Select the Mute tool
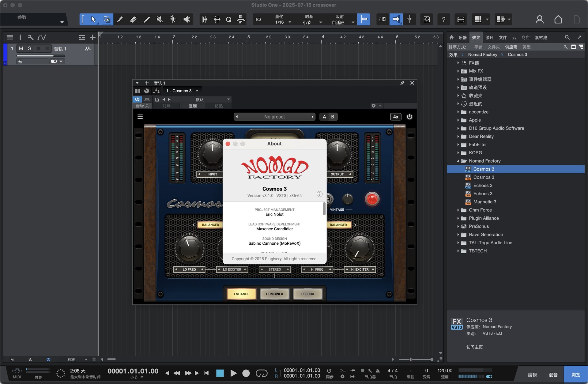Viewport: 588px width, 384px height. pyautogui.click(x=160, y=20)
